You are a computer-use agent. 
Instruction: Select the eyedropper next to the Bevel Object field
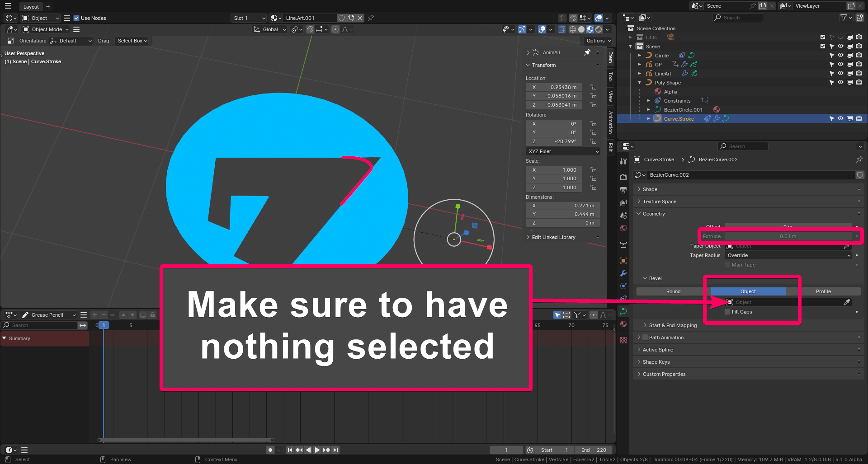click(x=848, y=302)
